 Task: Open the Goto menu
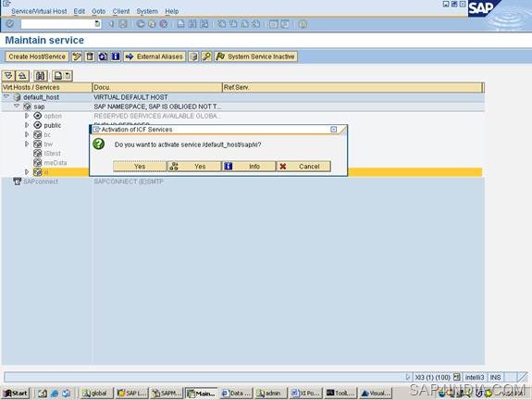point(98,11)
